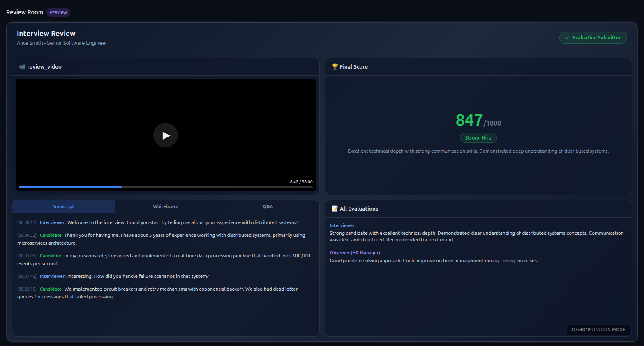Open the Q&A tab
The height and width of the screenshot is (346, 644).
click(268, 206)
